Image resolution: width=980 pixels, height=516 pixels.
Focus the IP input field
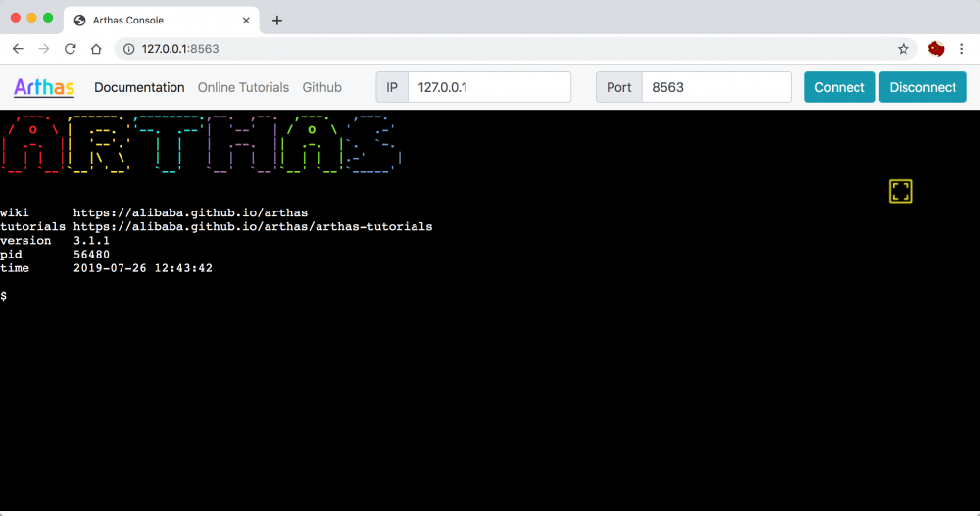pyautogui.click(x=489, y=87)
